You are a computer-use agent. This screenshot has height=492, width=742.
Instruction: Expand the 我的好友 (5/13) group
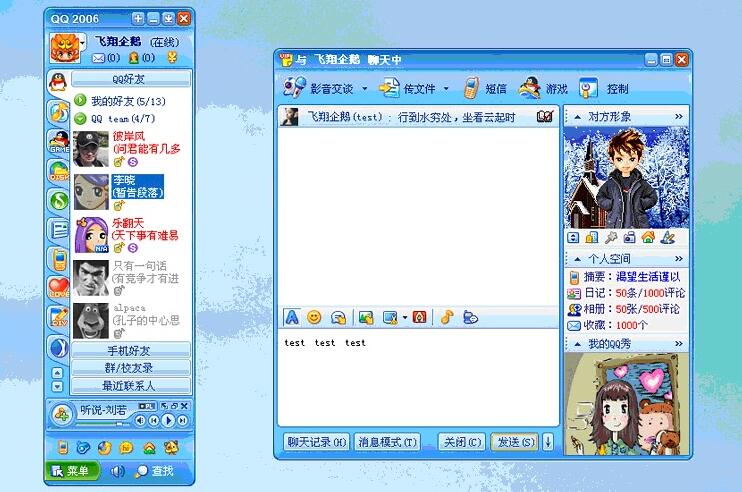click(x=80, y=100)
